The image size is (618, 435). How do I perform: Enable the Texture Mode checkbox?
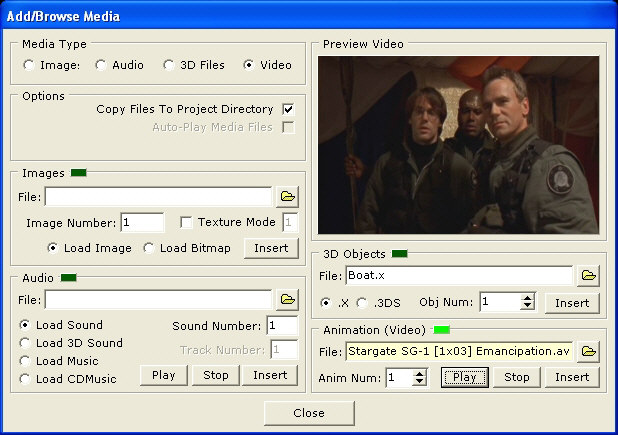pos(186,222)
